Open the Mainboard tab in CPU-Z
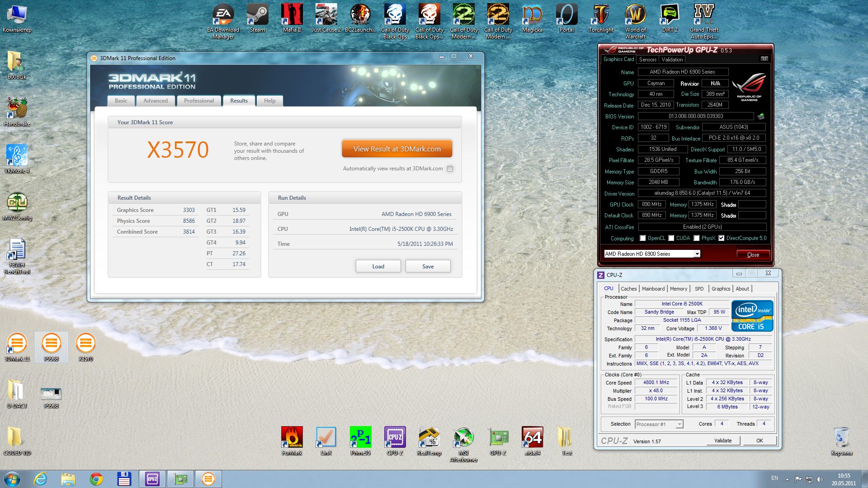Viewport: 868px width, 488px height. [x=653, y=289]
